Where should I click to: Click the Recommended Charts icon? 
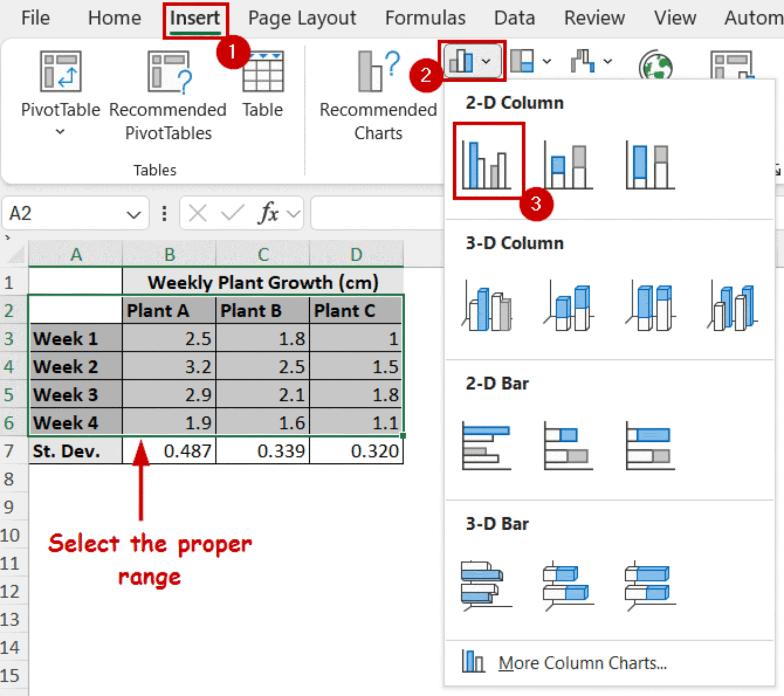378,71
